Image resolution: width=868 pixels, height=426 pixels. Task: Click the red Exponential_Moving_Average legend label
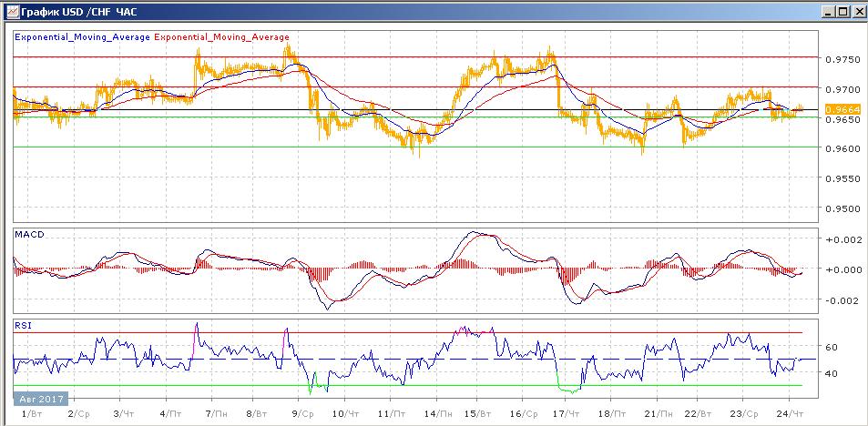tap(222, 37)
